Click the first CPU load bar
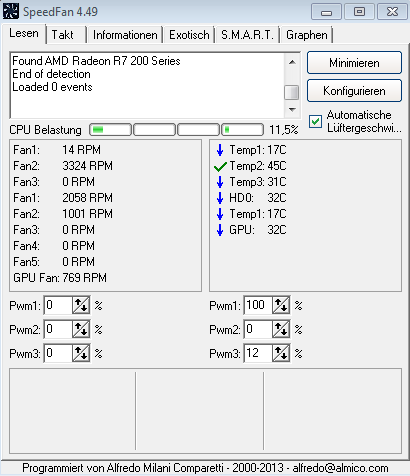410x476 pixels. tap(111, 130)
